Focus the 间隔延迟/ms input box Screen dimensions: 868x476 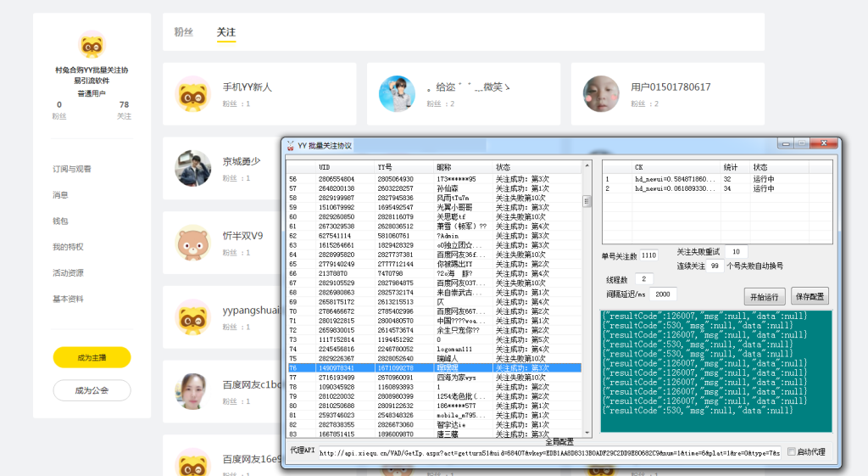coord(662,294)
